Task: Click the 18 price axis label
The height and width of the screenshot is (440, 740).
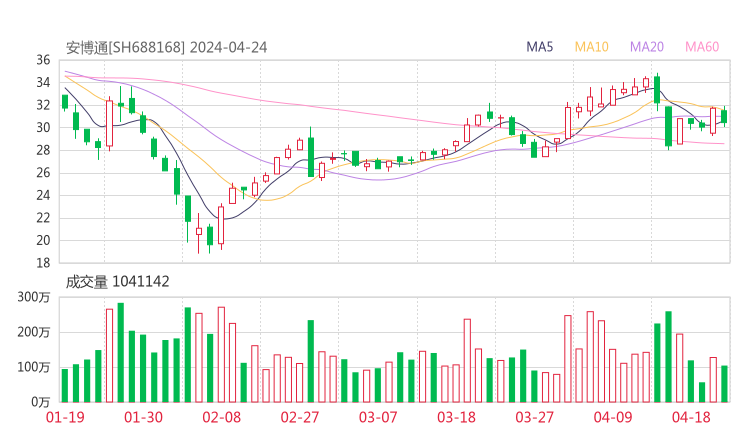Action: 43,263
